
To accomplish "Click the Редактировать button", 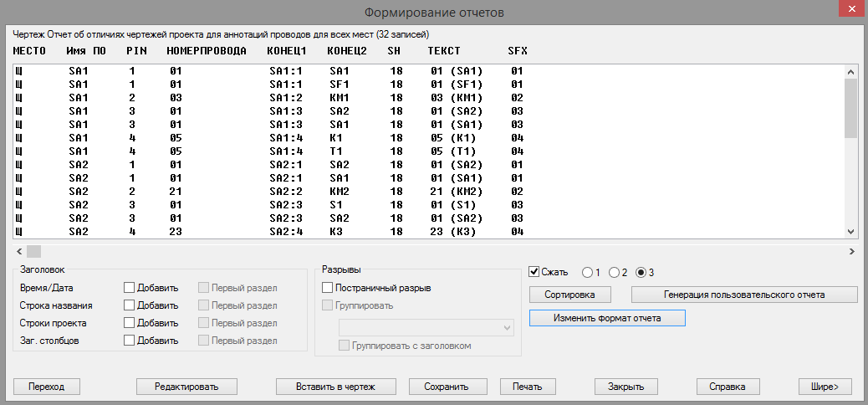I will point(186,387).
